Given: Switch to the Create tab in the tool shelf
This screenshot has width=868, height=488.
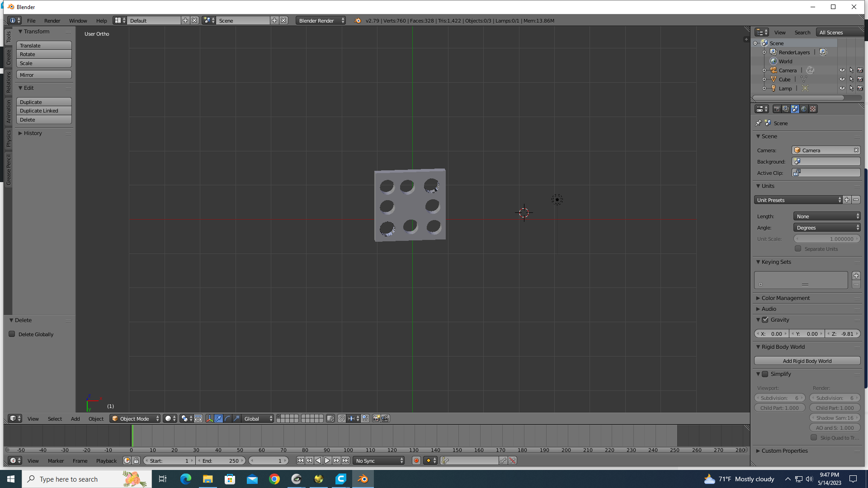Looking at the screenshot, I should click(x=9, y=57).
